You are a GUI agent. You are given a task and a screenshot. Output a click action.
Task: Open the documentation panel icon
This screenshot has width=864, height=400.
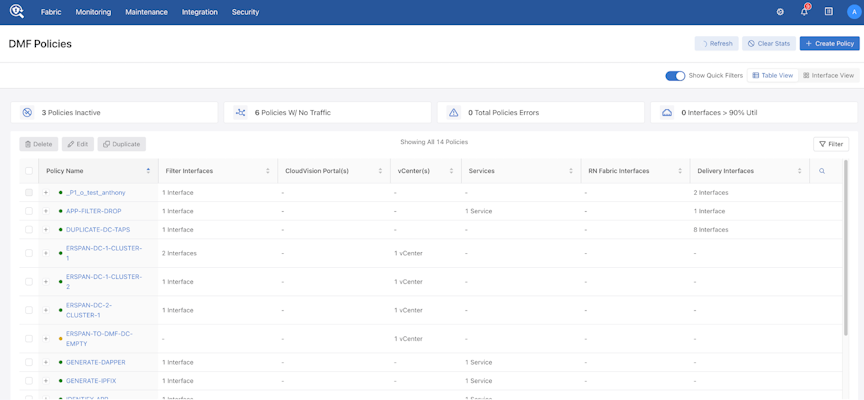[829, 12]
